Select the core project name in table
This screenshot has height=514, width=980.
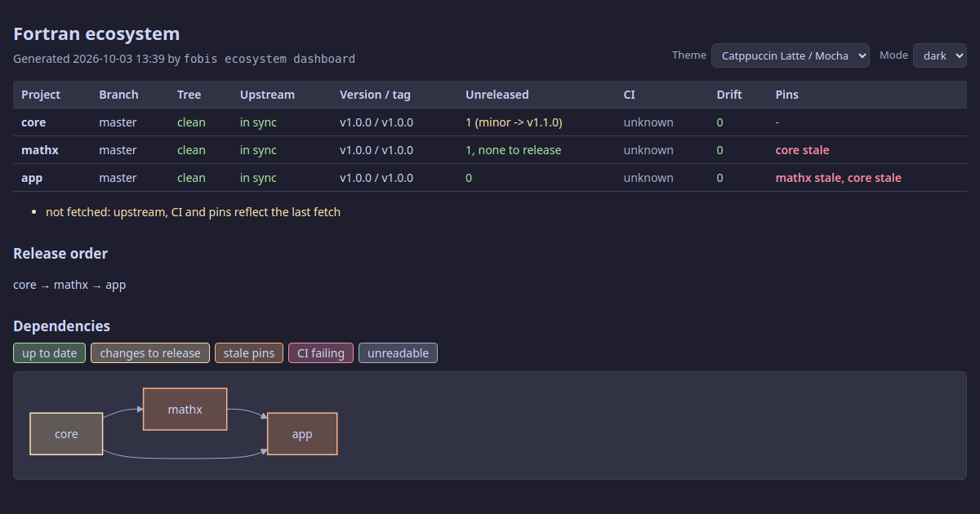pos(33,122)
